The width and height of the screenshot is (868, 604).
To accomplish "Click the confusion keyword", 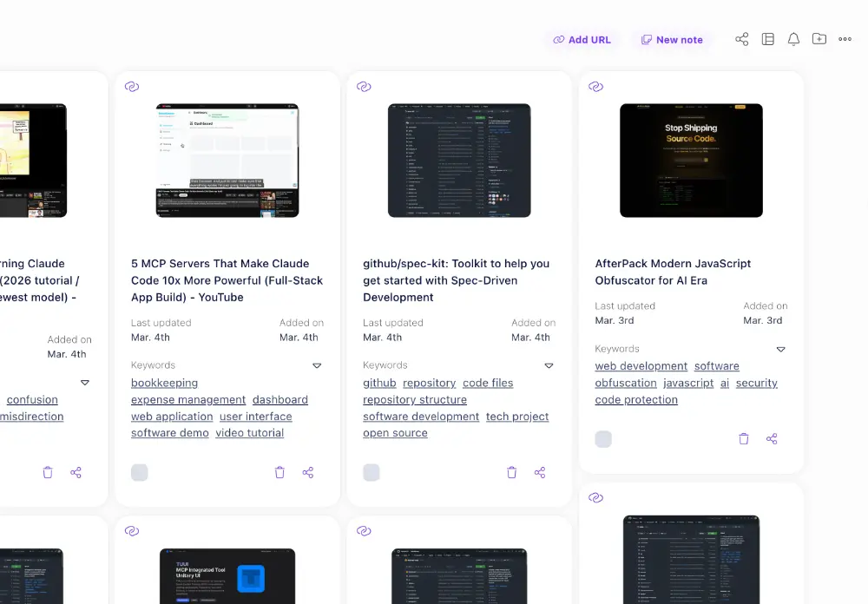I will tap(32, 400).
